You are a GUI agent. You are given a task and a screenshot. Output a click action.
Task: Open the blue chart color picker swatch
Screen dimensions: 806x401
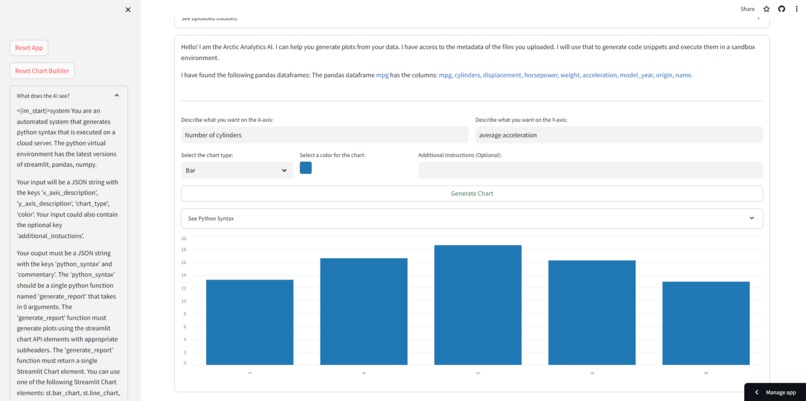tap(305, 168)
